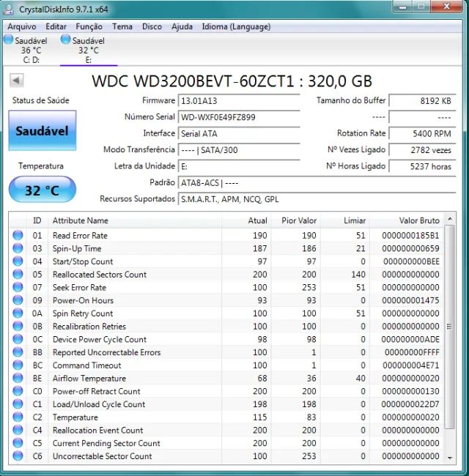
Task: Click the buffer size field 8192 KB
Action: [x=422, y=101]
